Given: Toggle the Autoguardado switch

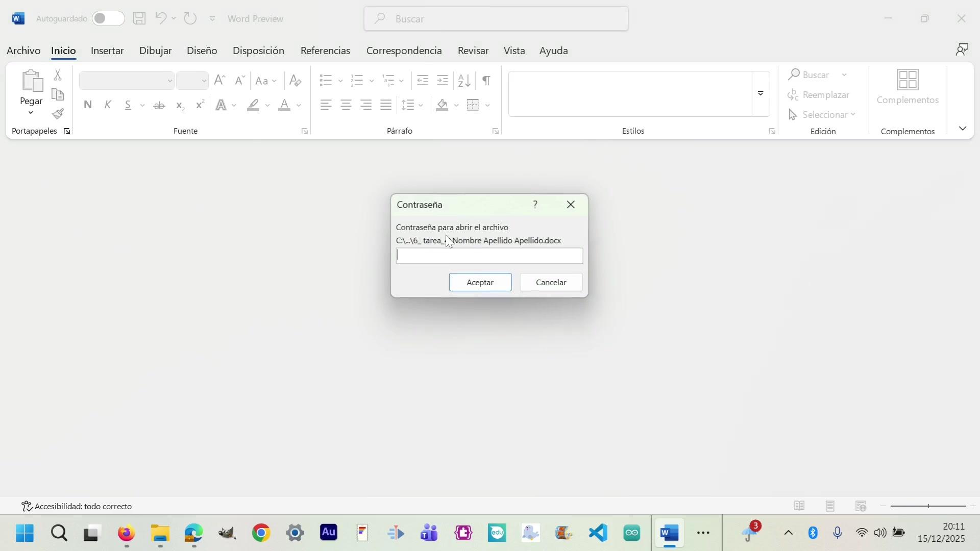Looking at the screenshot, I should point(108,19).
